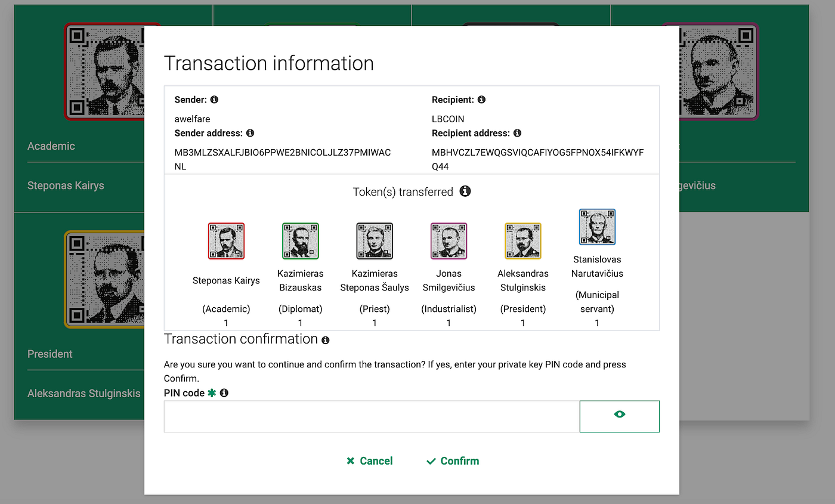Click Aleksandras Stulginskis name on background page
This screenshot has width=835, height=504.
click(84, 394)
